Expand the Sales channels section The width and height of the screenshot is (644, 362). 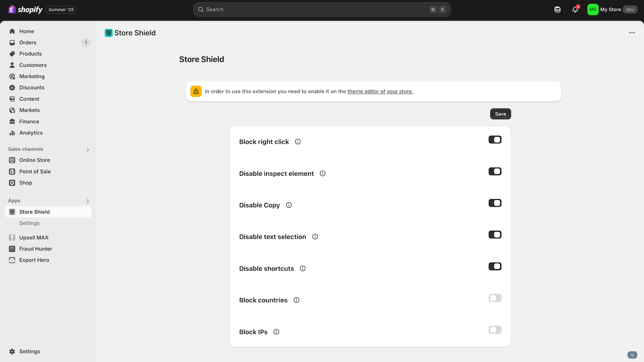pyautogui.click(x=88, y=149)
